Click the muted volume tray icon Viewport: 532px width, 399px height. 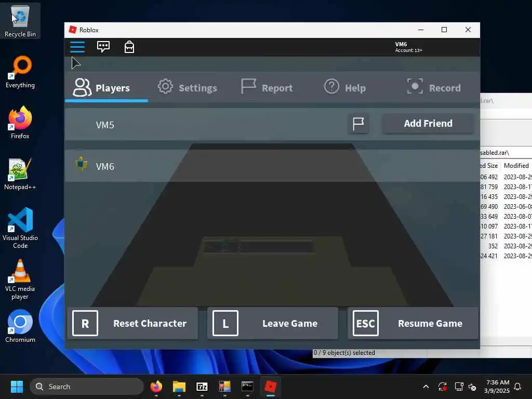click(472, 387)
